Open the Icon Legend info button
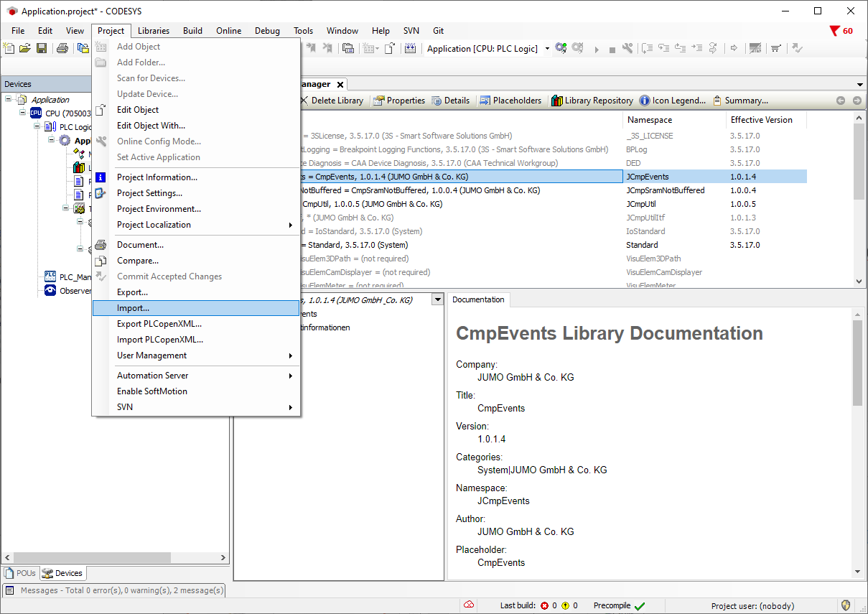Screen dimensions: 868x614 point(673,101)
